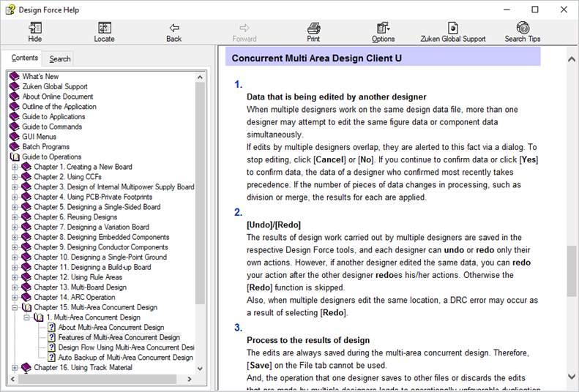Viewport: 579px width, 392px height.
Task: Open Auto Backup of Multi-Area Concurrent Design
Action: 126,358
